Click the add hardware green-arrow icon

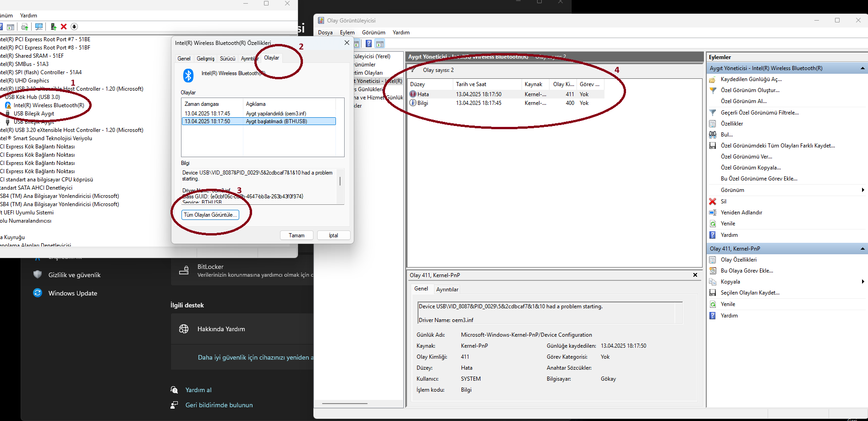(x=53, y=27)
